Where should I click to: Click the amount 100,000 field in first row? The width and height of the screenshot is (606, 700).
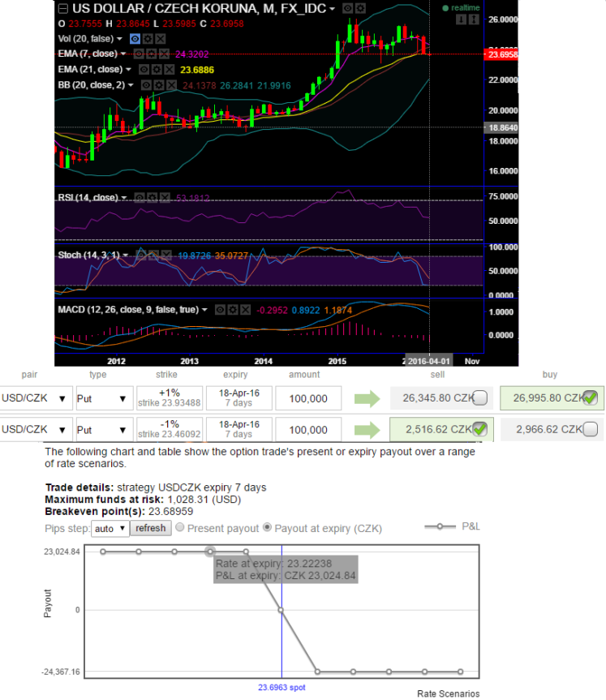tap(308, 398)
